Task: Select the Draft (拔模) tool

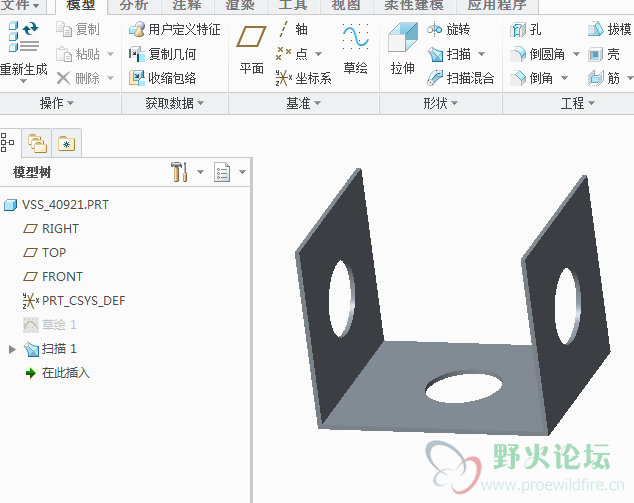Action: point(609,29)
